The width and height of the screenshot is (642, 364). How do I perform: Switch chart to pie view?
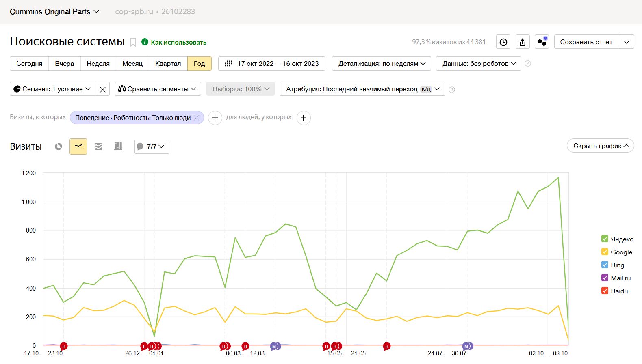click(x=59, y=146)
